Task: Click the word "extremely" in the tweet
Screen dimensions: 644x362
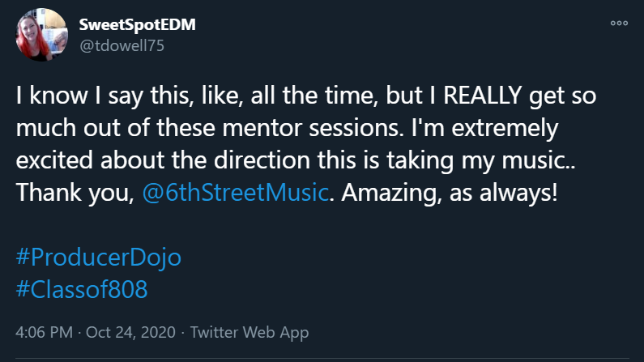Action: point(491,130)
